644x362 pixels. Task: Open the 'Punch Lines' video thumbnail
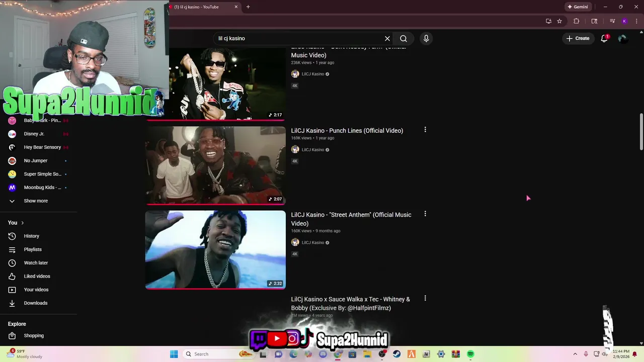(215, 165)
